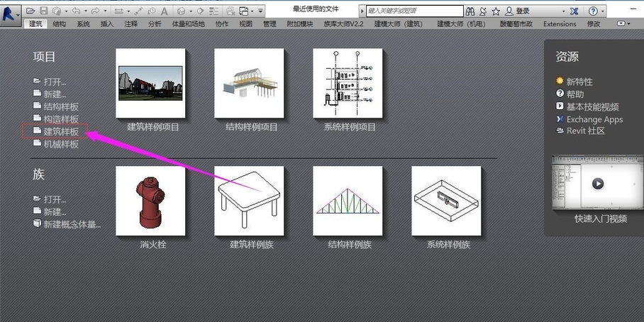Click the Autodesk Exchange X icon in title bar
The image size is (644, 322).
pos(574,11)
